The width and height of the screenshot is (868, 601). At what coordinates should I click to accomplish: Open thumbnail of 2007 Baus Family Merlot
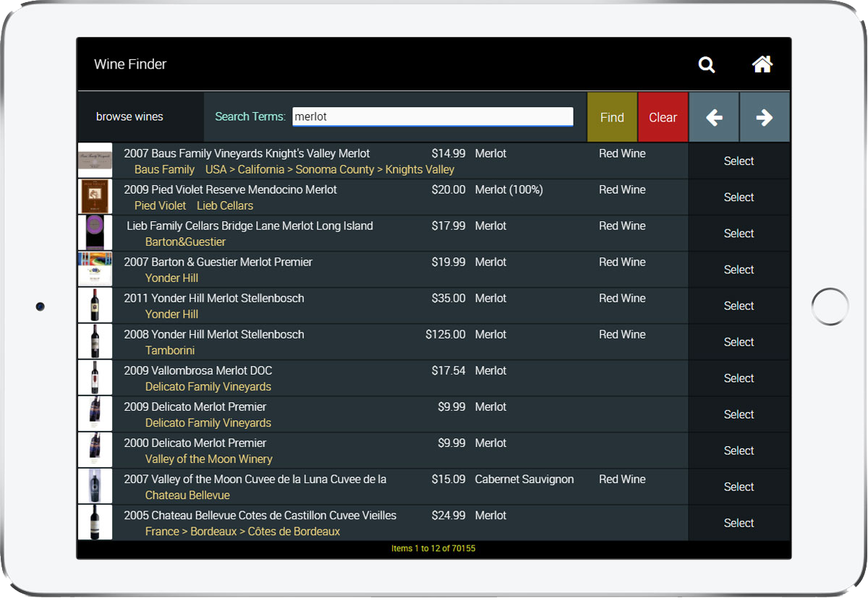[x=95, y=161]
